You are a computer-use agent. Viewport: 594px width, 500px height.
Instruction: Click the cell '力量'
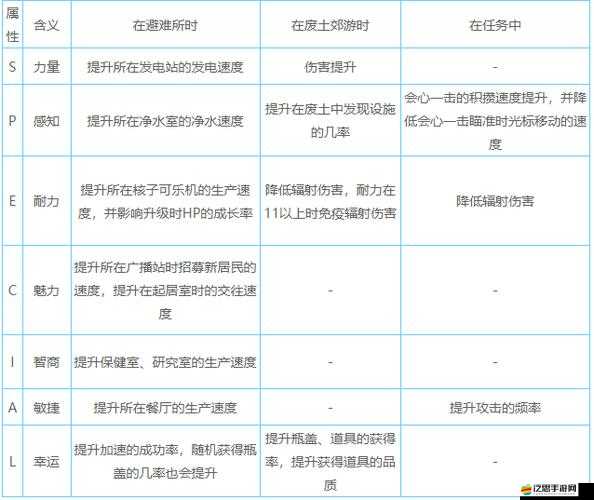tap(47, 67)
